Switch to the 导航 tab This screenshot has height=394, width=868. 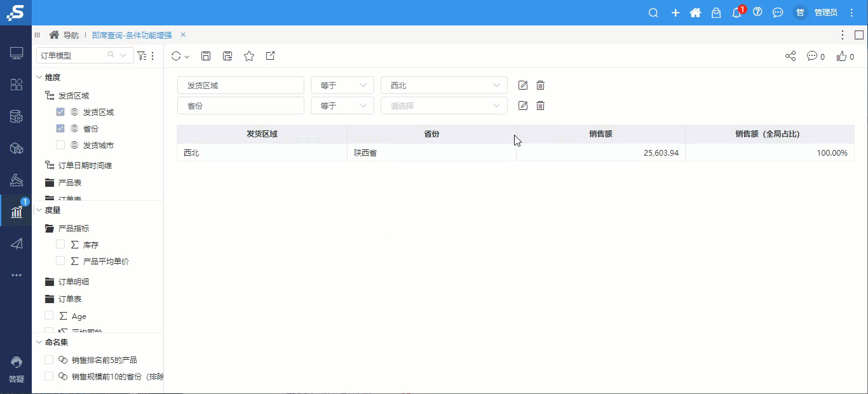coord(64,35)
